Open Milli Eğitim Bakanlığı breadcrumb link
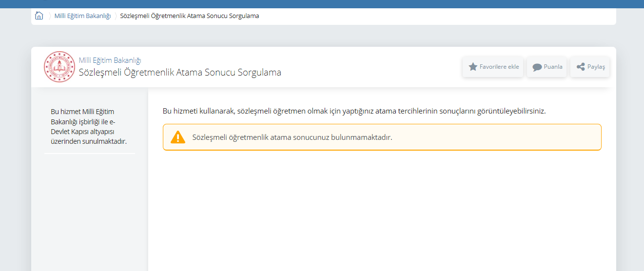Screen dimensions: 644x271 pos(82,16)
